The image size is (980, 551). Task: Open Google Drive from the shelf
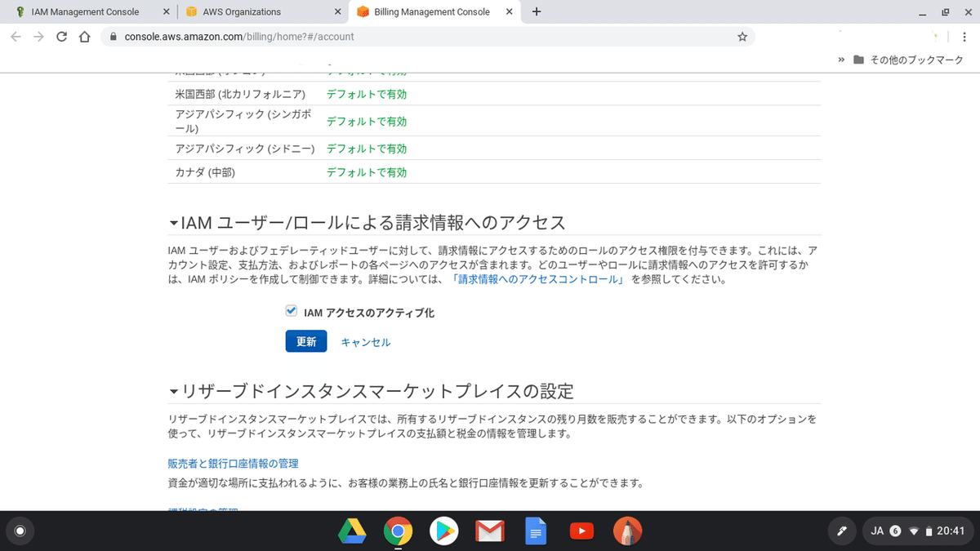352,531
